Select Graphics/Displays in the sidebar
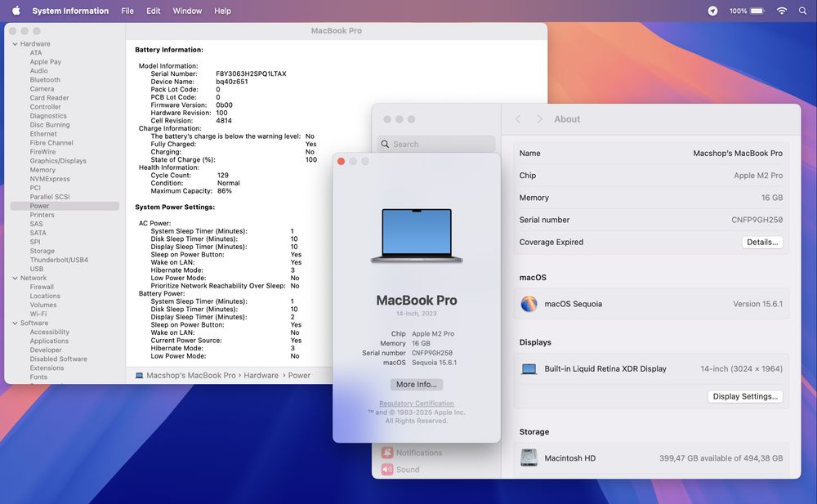817x504 pixels. click(58, 161)
